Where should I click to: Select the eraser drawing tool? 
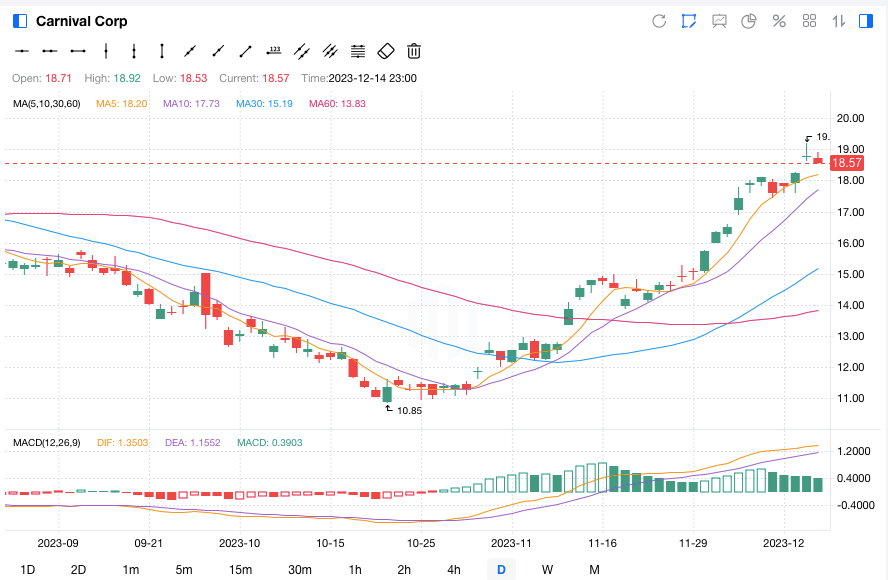click(x=386, y=51)
